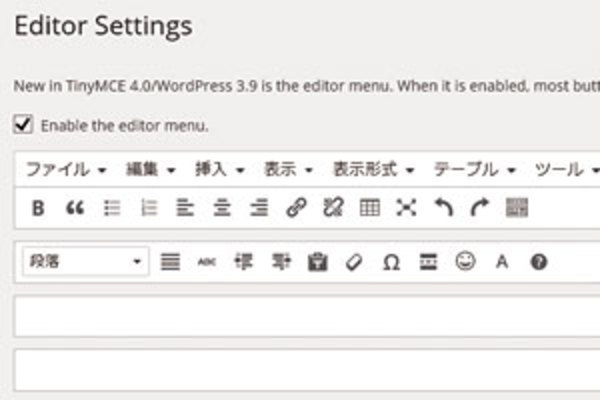
Task: Insert a table from toolbar
Action: tap(370, 208)
